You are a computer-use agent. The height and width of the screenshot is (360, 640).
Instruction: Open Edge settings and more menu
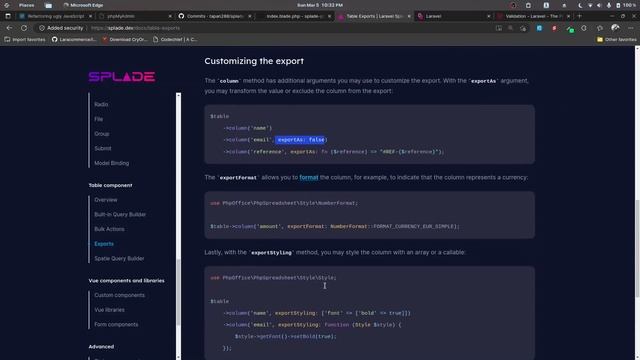click(x=631, y=28)
